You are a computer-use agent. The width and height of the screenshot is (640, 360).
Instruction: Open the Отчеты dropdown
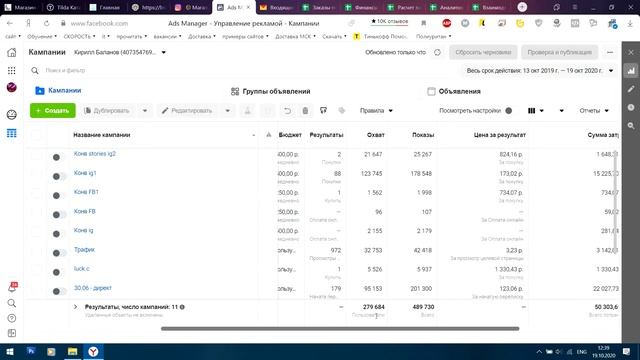click(x=594, y=111)
